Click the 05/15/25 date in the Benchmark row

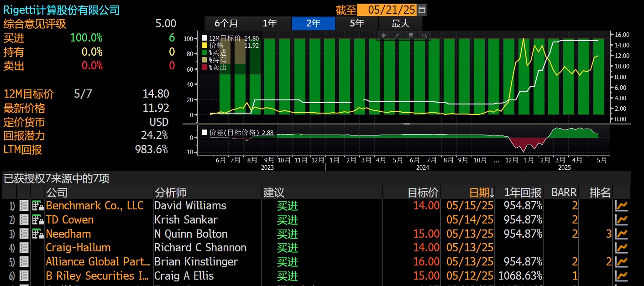[x=470, y=206]
